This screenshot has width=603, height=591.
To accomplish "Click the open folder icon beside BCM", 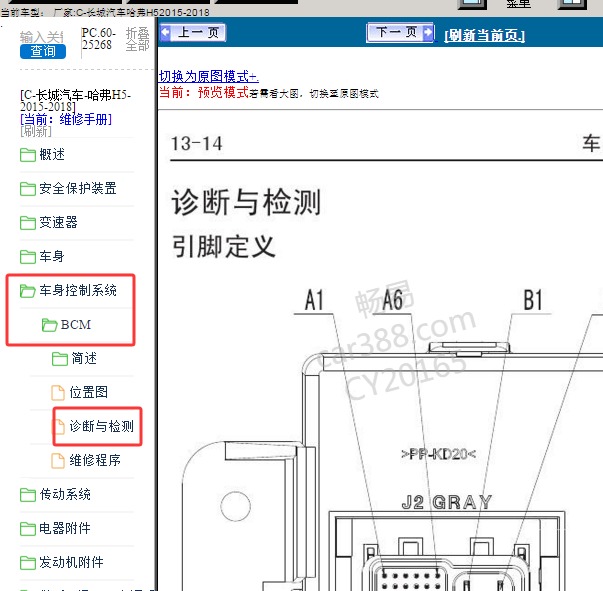I will [50, 325].
